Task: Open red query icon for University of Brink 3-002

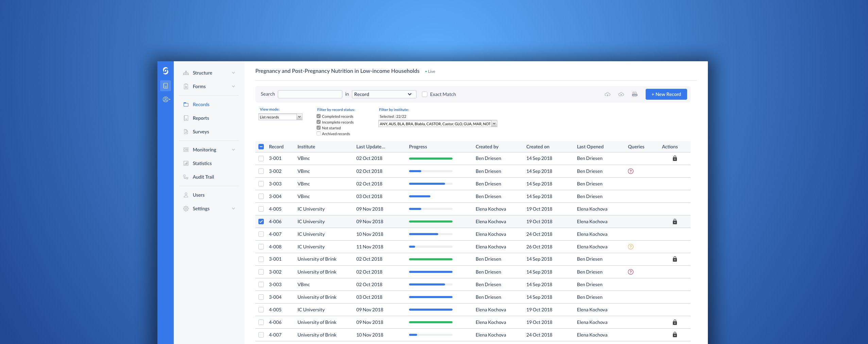Action: click(631, 272)
